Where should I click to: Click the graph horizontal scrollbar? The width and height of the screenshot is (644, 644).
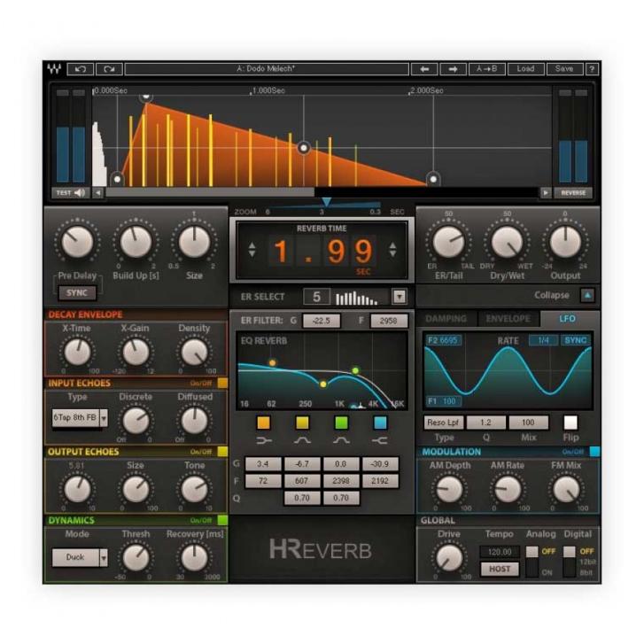pyautogui.click(x=210, y=192)
